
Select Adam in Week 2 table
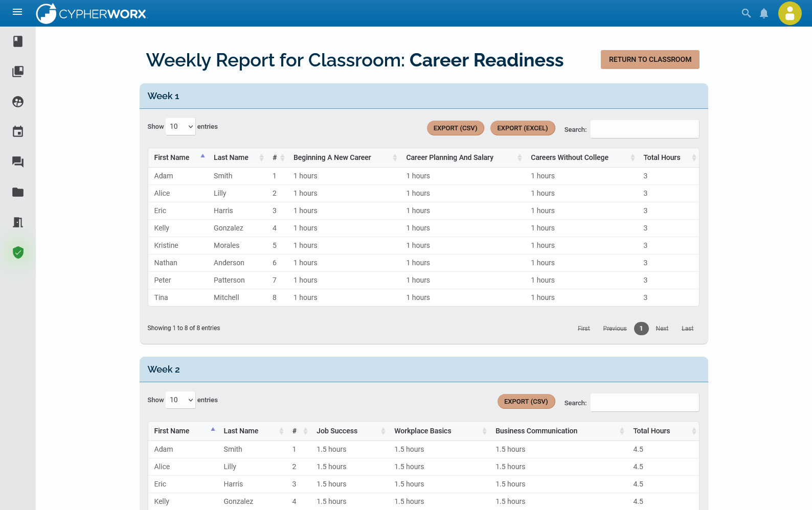[164, 449]
